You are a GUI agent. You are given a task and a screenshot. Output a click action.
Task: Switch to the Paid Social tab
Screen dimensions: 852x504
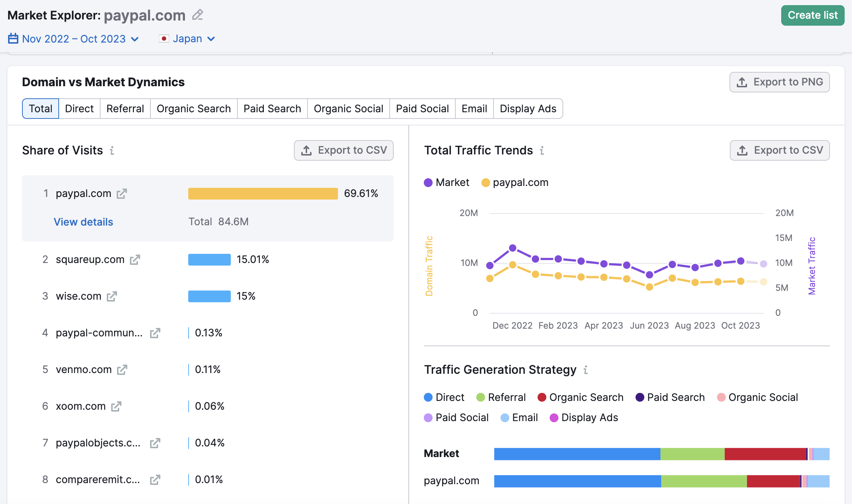click(x=422, y=109)
